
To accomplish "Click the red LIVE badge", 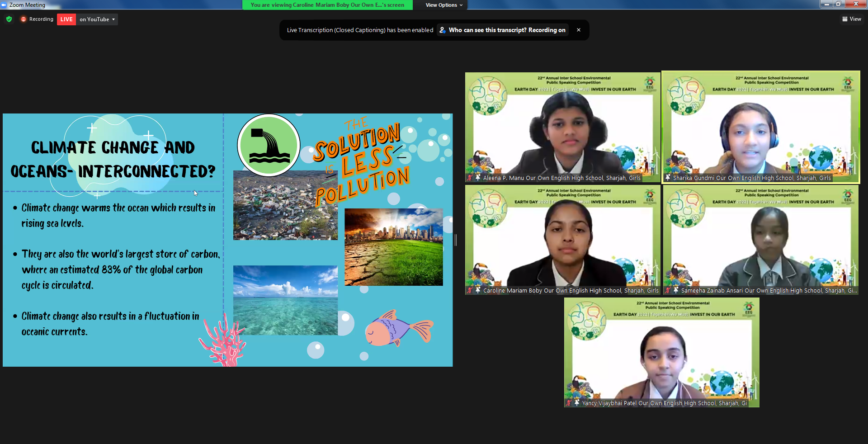I will pyautogui.click(x=66, y=19).
